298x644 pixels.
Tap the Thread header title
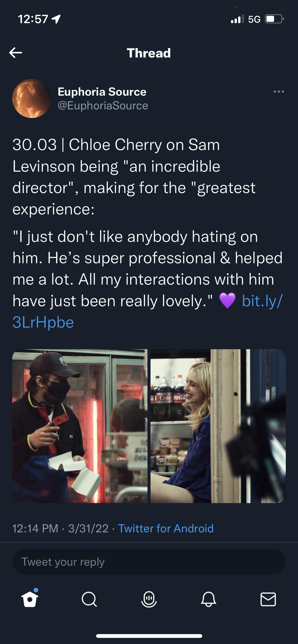[x=149, y=53]
